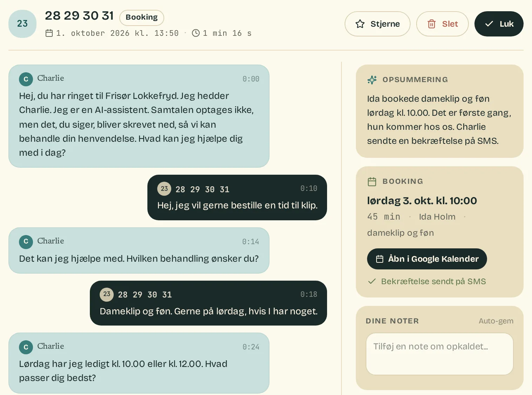Click the 0:18 timestamp on the caller message

pyautogui.click(x=309, y=294)
